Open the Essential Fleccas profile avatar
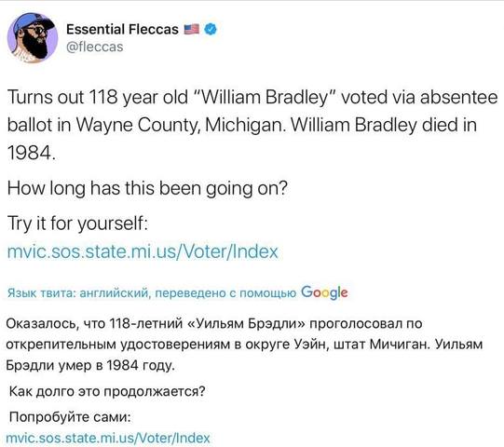The image size is (504, 447). tap(33, 37)
